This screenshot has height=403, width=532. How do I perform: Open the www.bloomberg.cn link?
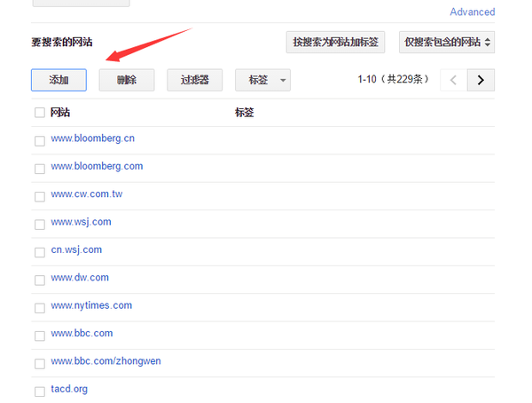point(92,138)
